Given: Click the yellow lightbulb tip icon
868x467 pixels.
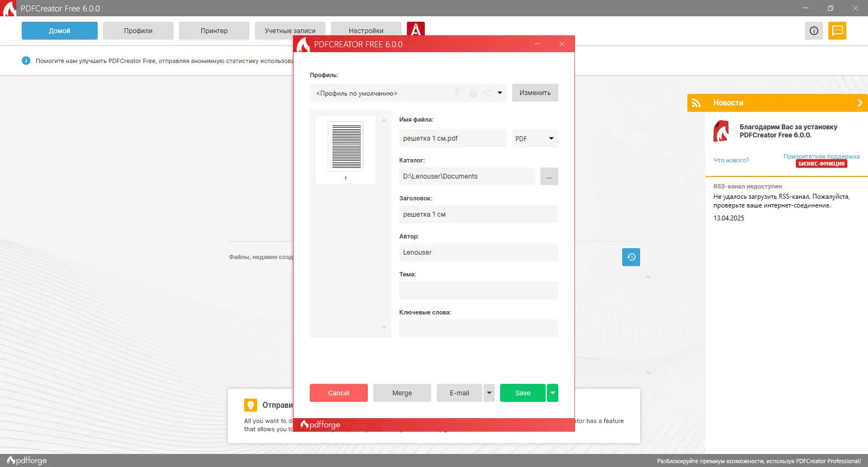Looking at the screenshot, I should (251, 405).
